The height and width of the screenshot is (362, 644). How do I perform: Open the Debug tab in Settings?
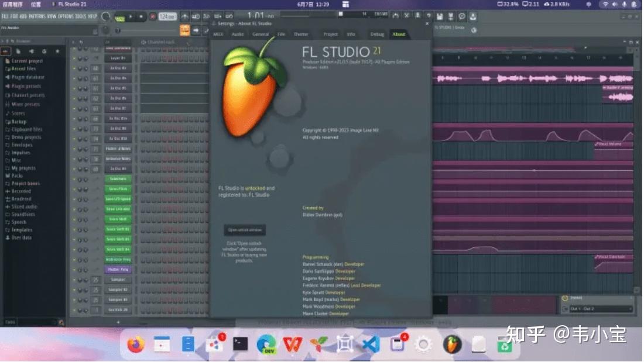(x=377, y=35)
